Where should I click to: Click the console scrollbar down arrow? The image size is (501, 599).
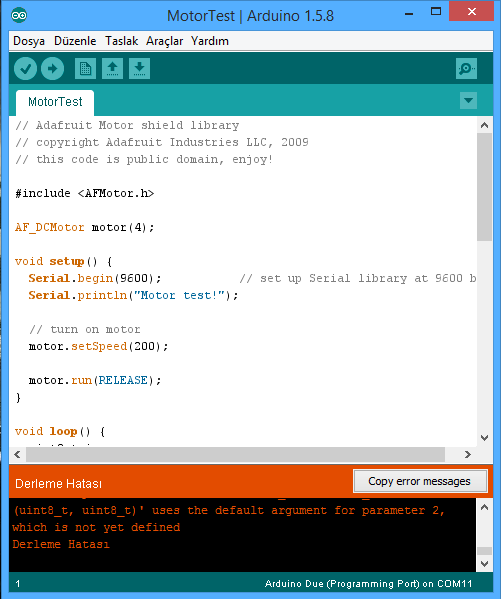click(485, 563)
